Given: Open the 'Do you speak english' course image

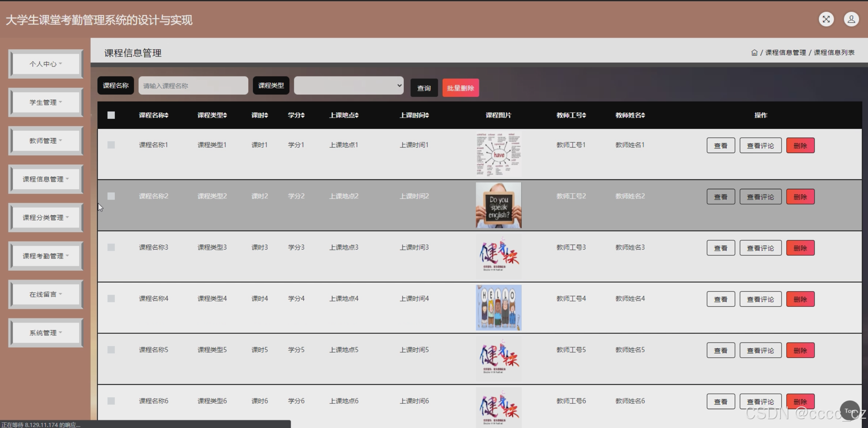Looking at the screenshot, I should click(498, 205).
